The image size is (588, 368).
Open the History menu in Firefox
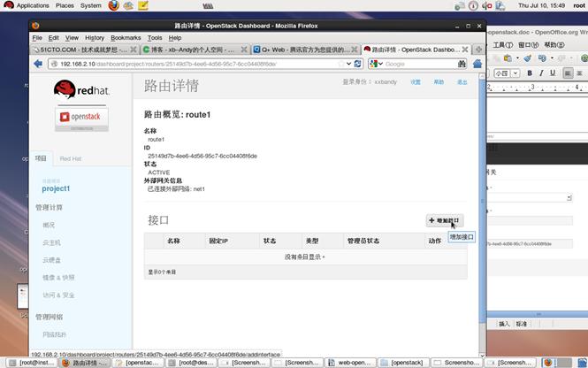[95, 38]
